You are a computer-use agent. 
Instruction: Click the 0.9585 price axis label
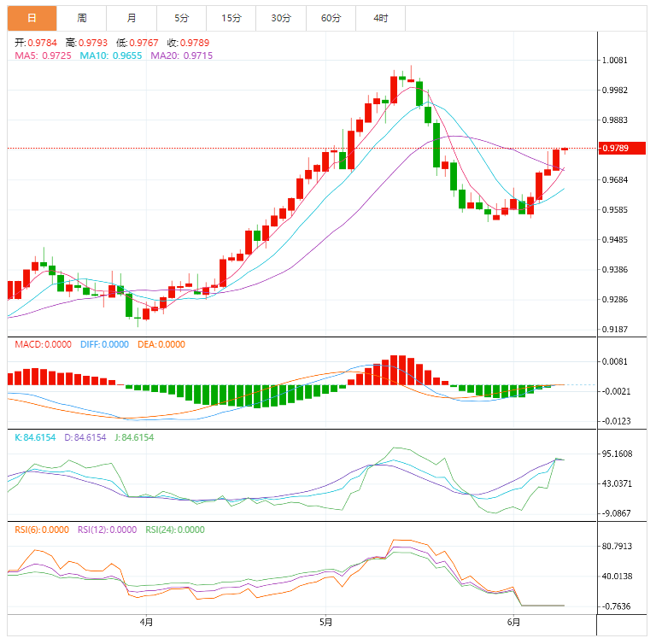[615, 209]
